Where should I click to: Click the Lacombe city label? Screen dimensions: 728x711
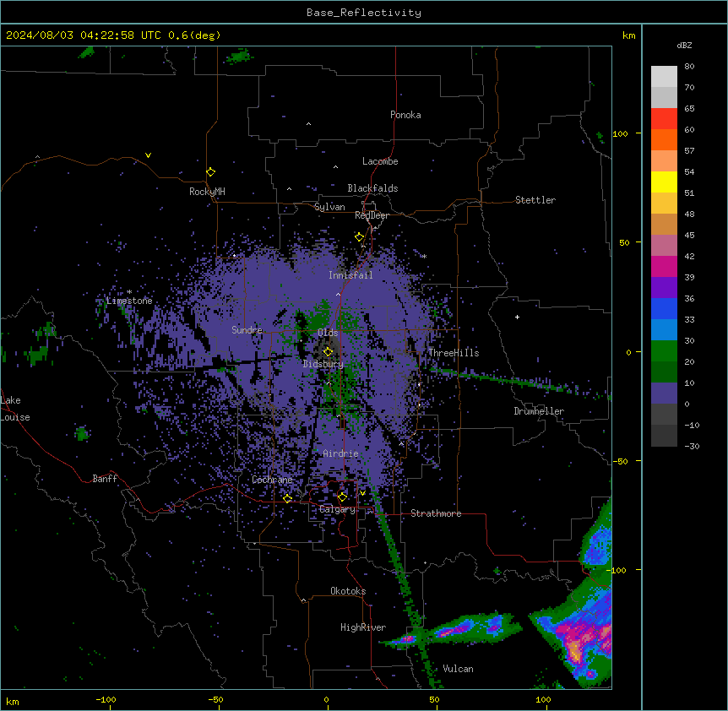click(380, 161)
